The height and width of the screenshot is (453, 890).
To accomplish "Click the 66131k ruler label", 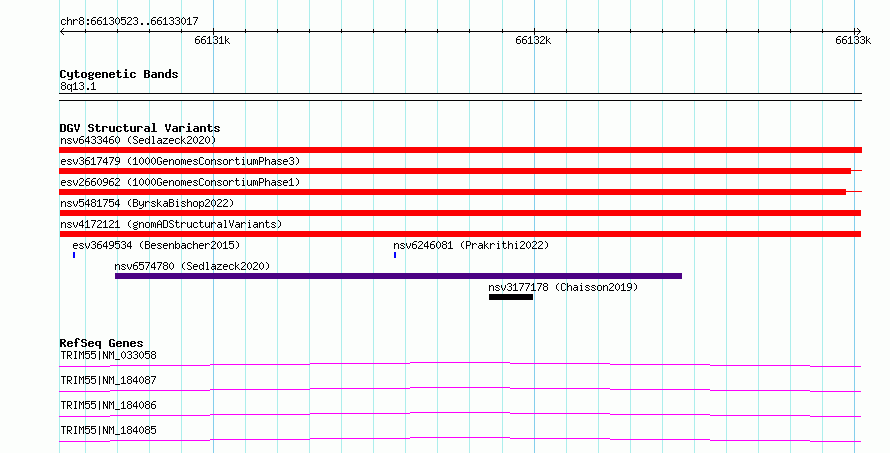I will [212, 40].
